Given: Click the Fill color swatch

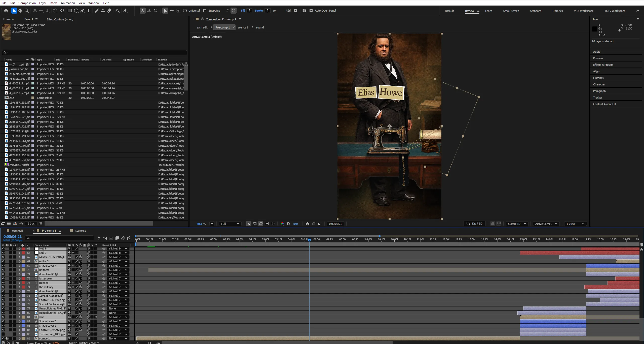Looking at the screenshot, I should 249,11.
